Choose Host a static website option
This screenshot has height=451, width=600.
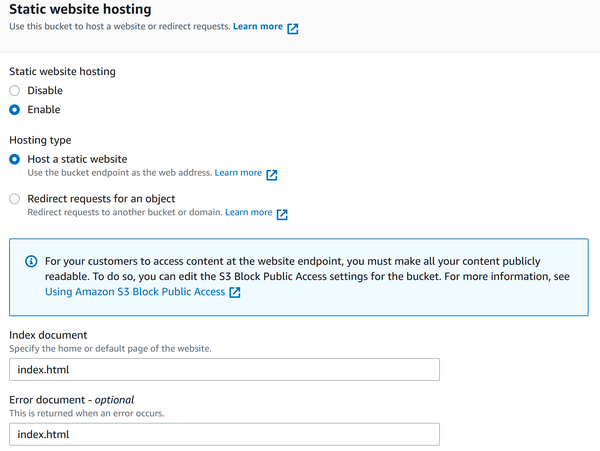(x=14, y=159)
